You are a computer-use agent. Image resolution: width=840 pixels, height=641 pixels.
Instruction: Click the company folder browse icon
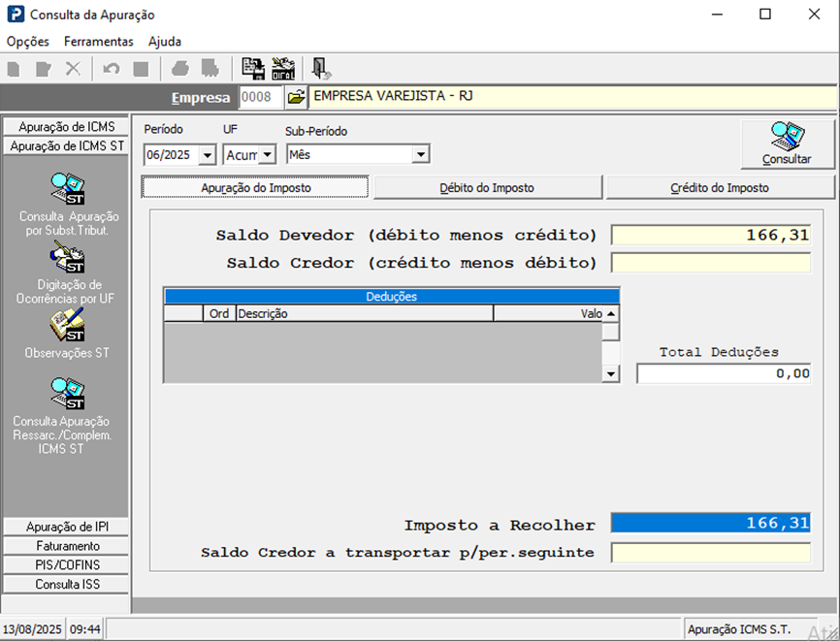296,97
